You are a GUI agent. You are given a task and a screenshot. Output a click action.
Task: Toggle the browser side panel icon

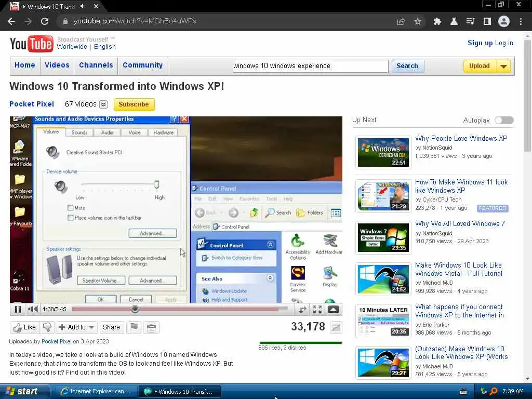point(487,21)
